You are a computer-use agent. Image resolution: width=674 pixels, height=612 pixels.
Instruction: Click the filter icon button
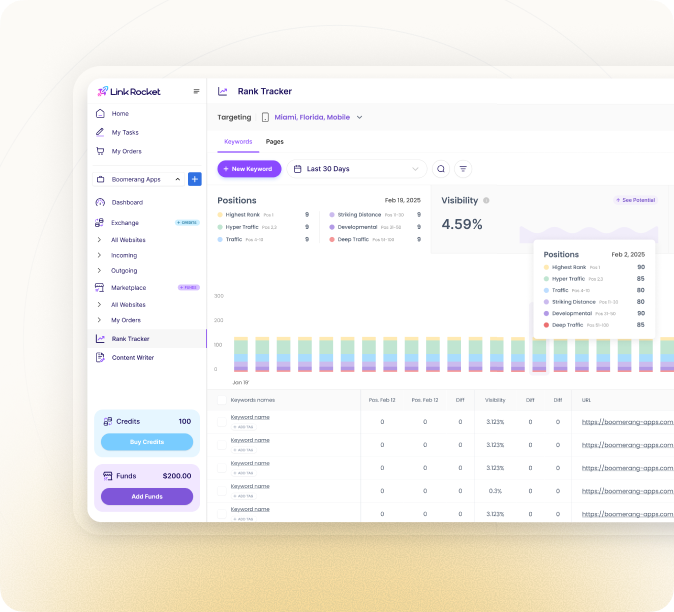(463, 169)
